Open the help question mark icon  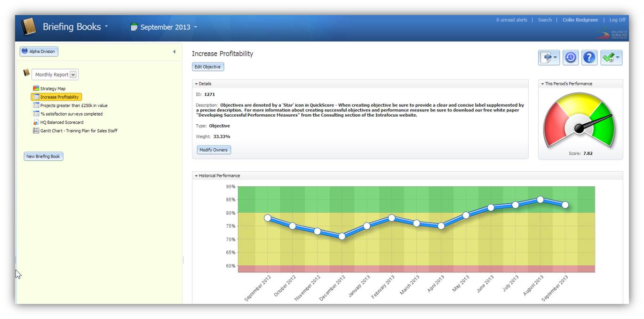(589, 57)
